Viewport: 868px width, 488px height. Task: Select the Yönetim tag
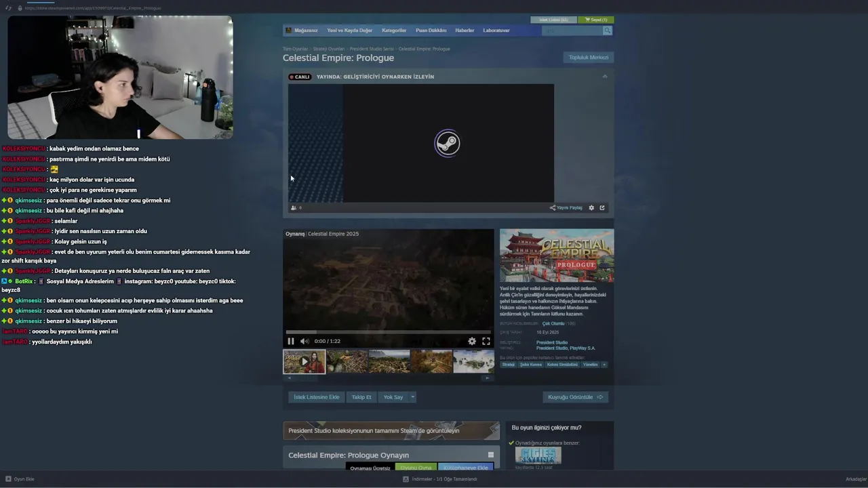click(x=591, y=365)
